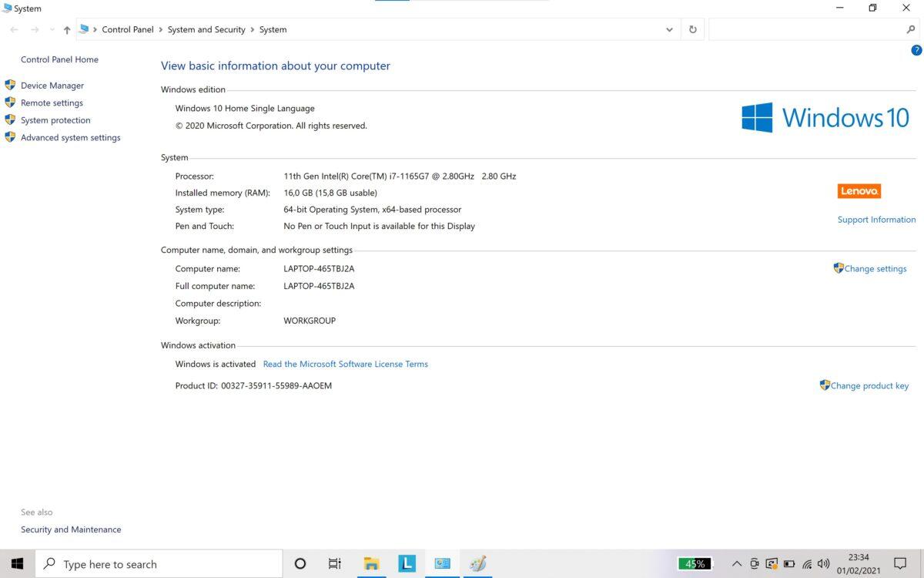This screenshot has width=924, height=578.
Task: Click Product ID '00327-35911-55989-AAOEM' text
Action: (x=276, y=386)
